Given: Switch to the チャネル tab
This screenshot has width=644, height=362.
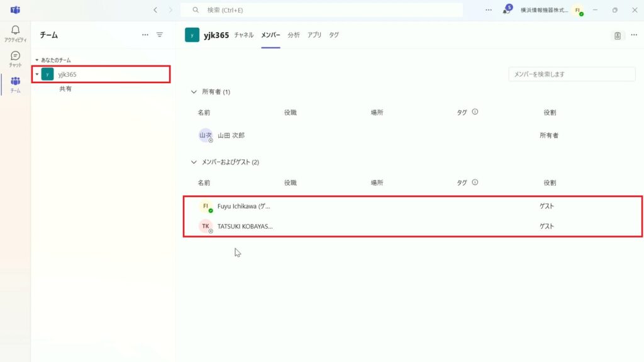Looking at the screenshot, I should click(x=243, y=35).
